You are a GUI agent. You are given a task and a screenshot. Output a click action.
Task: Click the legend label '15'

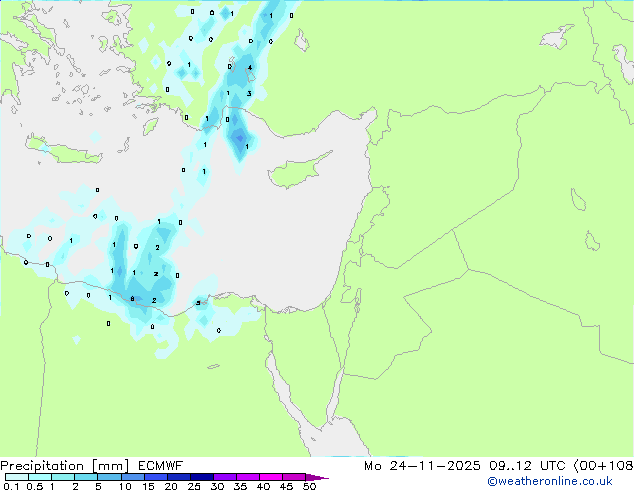pos(148,486)
